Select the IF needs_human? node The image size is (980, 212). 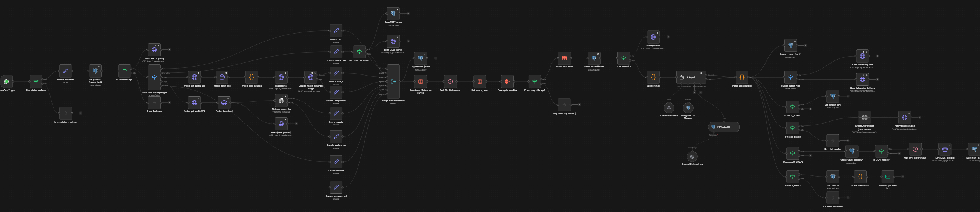[793, 107]
